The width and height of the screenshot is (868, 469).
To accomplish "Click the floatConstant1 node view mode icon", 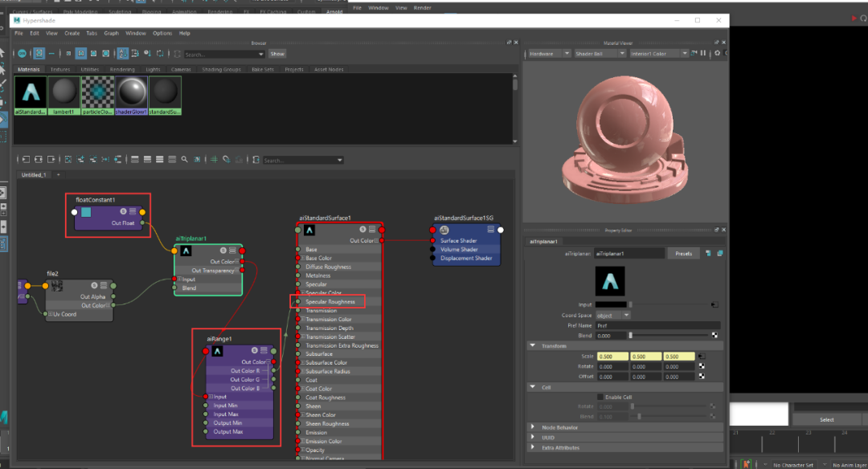I will click(x=133, y=211).
